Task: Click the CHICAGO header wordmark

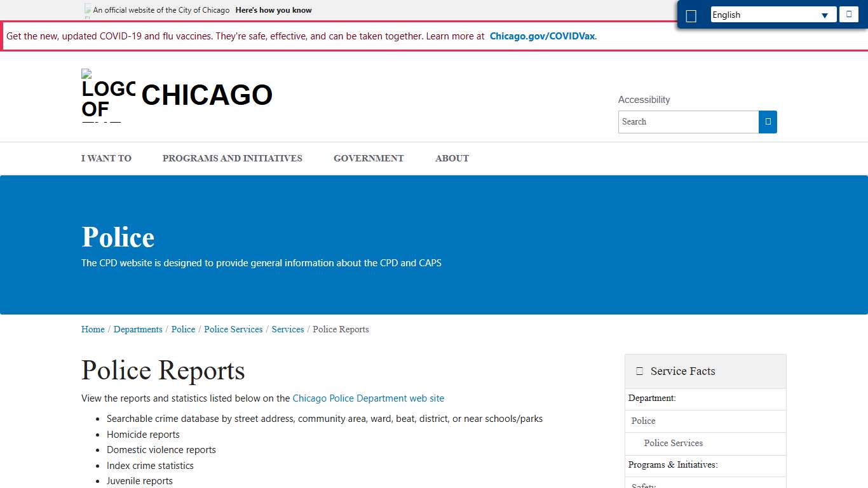Action: [x=207, y=95]
